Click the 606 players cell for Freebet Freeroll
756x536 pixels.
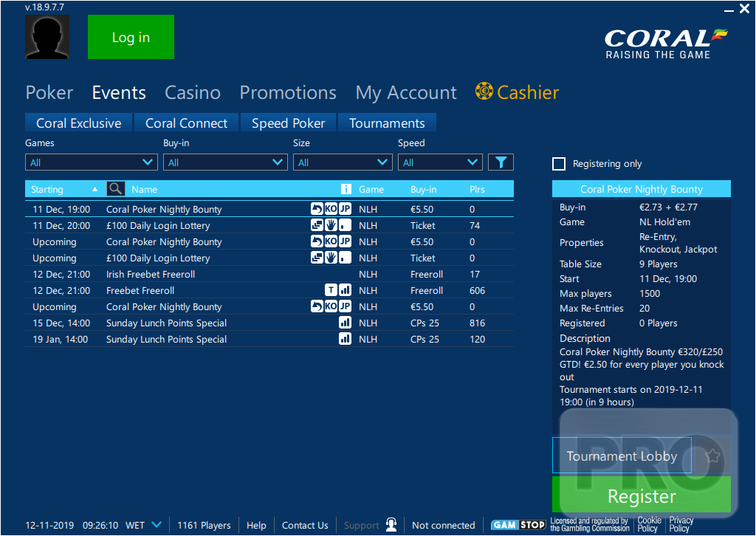[478, 290]
